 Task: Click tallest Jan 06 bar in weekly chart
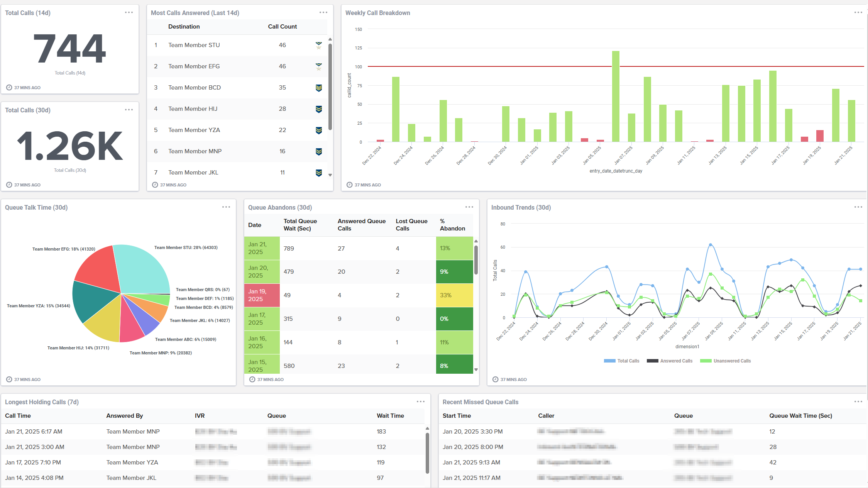click(x=616, y=97)
